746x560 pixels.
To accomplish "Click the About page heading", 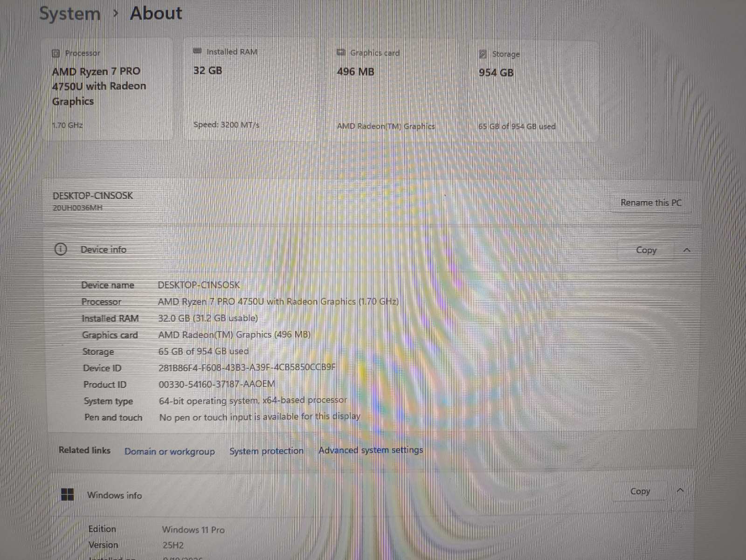I will pyautogui.click(x=156, y=13).
